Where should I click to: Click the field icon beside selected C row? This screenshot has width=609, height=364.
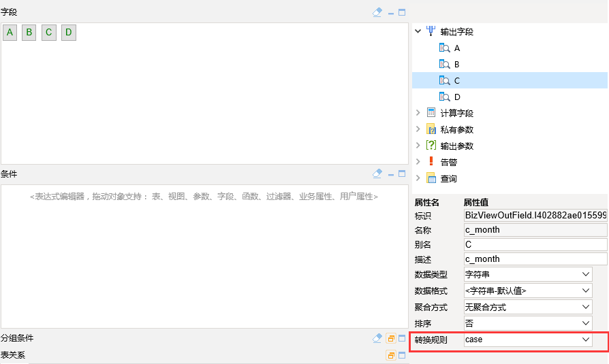(445, 80)
